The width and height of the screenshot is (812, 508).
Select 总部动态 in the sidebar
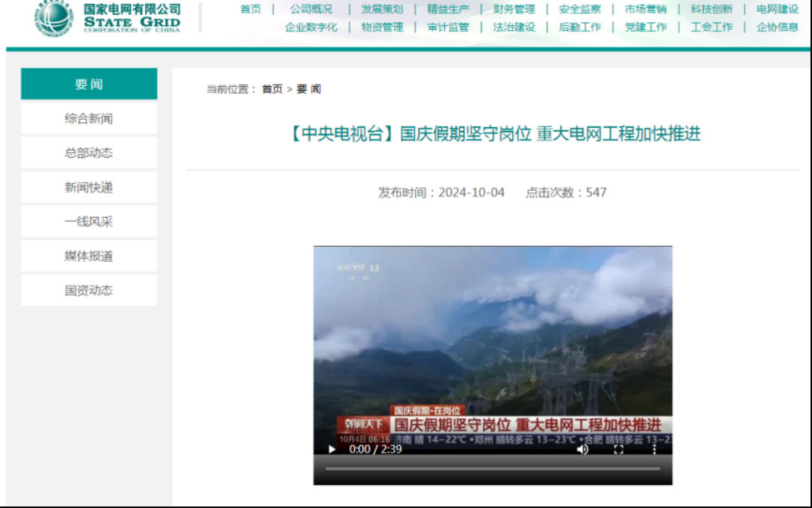coord(89,153)
